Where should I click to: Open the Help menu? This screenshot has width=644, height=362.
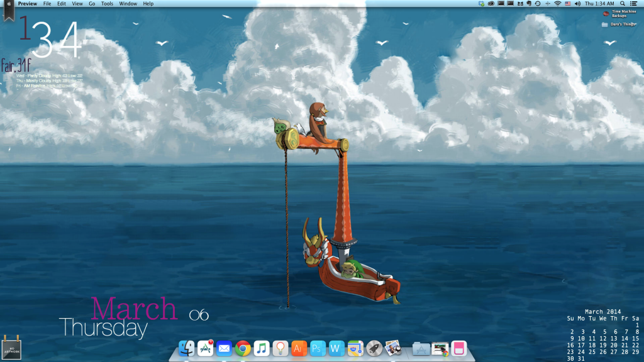148,4
